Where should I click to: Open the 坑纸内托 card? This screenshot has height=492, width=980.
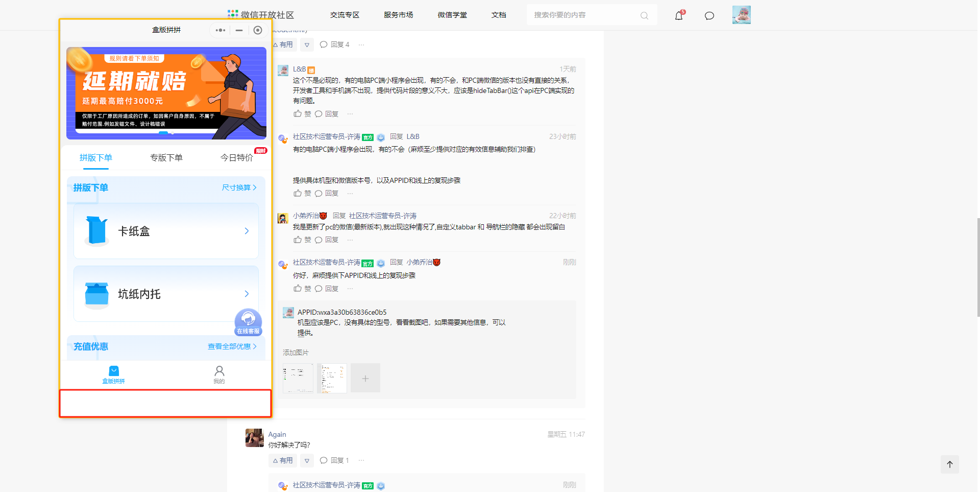tap(166, 294)
